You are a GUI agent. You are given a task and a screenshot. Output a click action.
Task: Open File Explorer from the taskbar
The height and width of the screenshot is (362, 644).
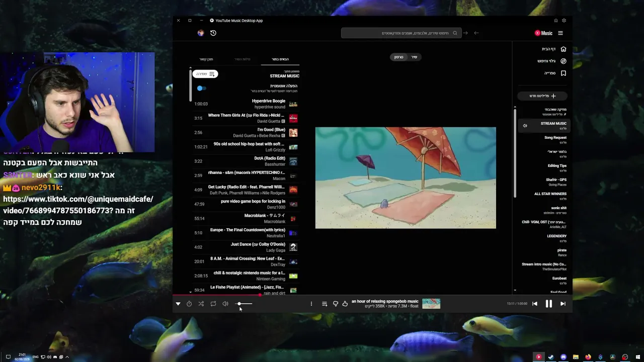point(576,357)
